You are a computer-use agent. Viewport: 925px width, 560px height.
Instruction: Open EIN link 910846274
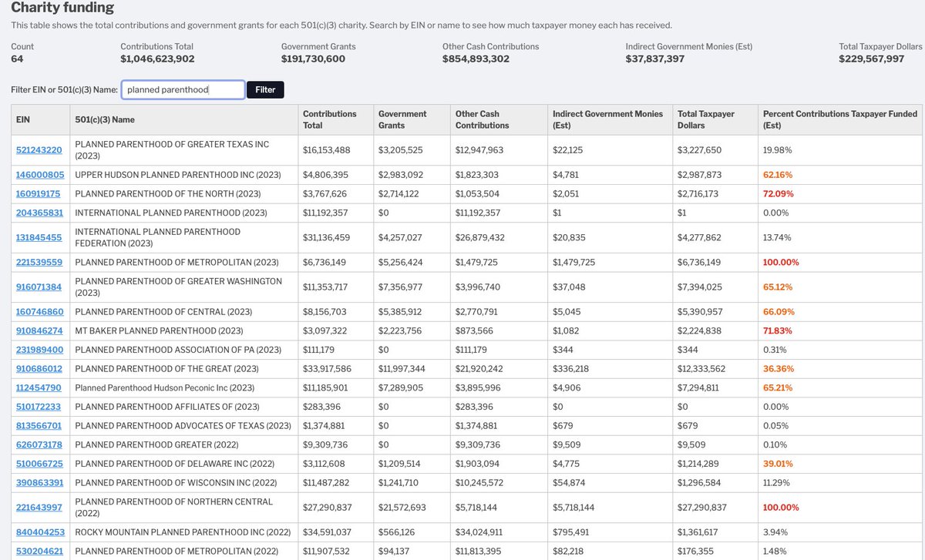pos(39,331)
